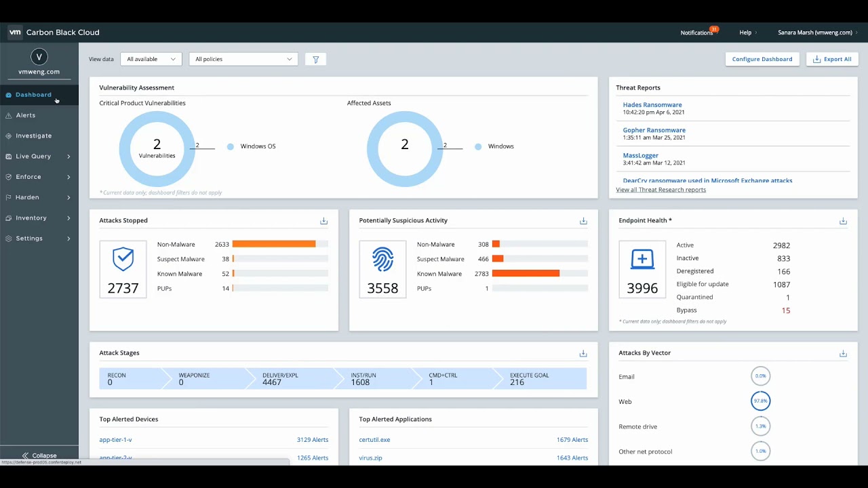The width and height of the screenshot is (868, 488).
Task: Select Live Query in sidebar
Action: [x=39, y=157]
